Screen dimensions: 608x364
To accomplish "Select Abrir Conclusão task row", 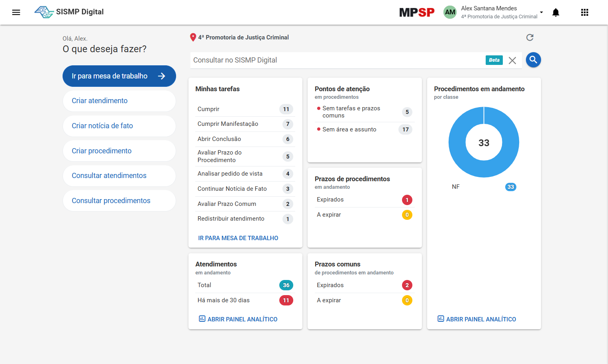I will pos(245,139).
